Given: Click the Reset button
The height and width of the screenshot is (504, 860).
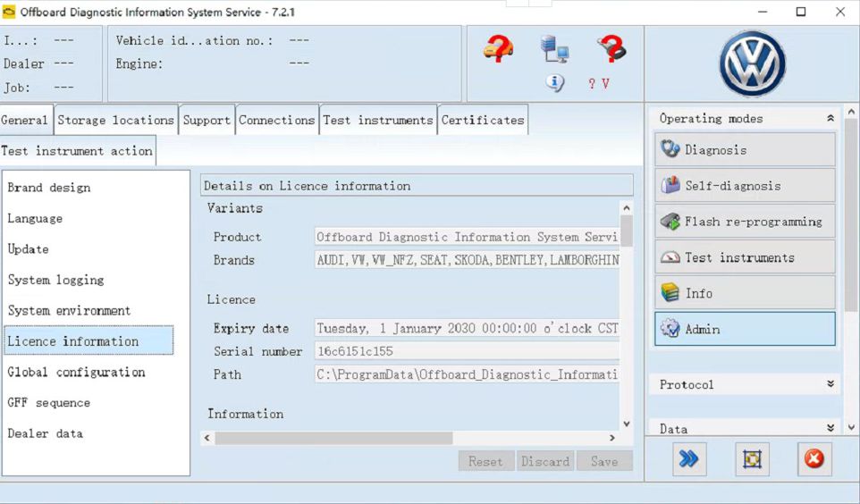Looking at the screenshot, I should [486, 461].
